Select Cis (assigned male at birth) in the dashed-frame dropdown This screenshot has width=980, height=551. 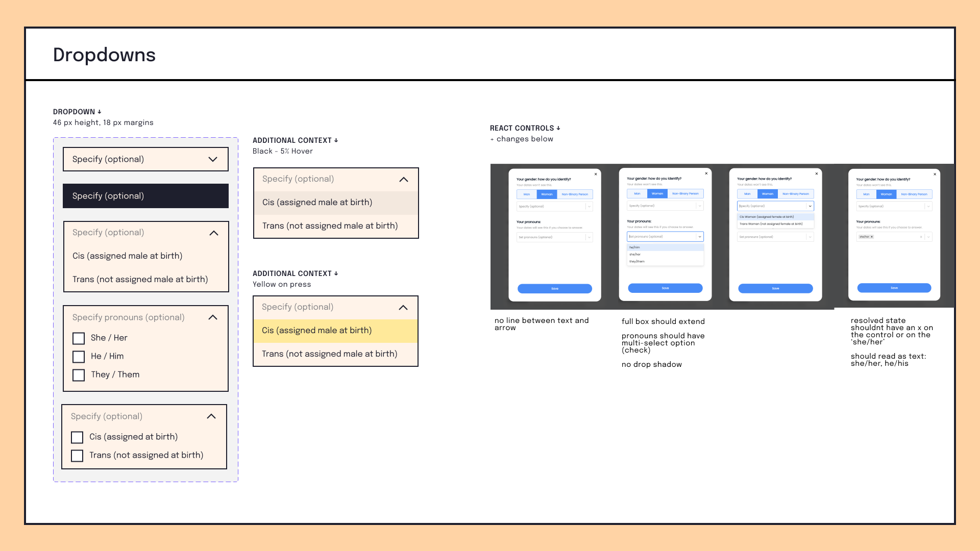tap(146, 256)
